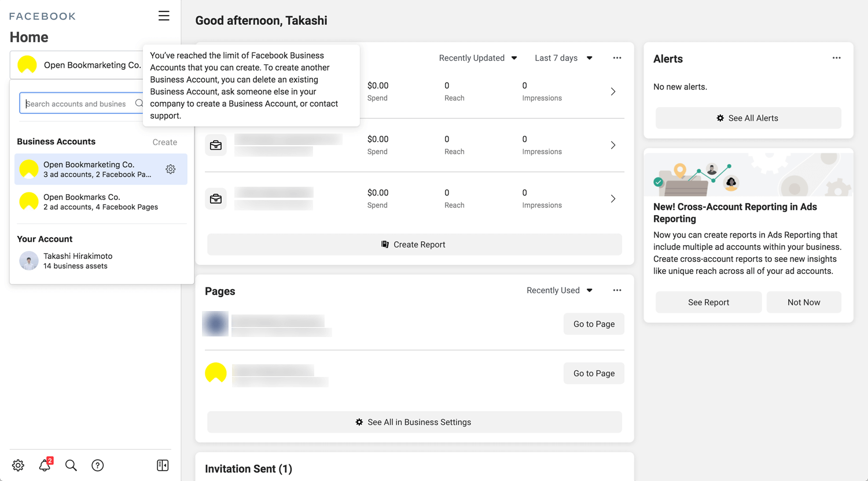The image size is (868, 481).
Task: Click $0.00 Spend in third account row
Action: pos(378,198)
